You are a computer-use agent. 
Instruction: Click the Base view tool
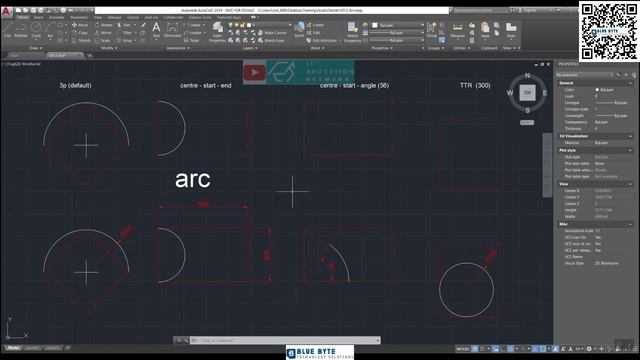(x=511, y=30)
